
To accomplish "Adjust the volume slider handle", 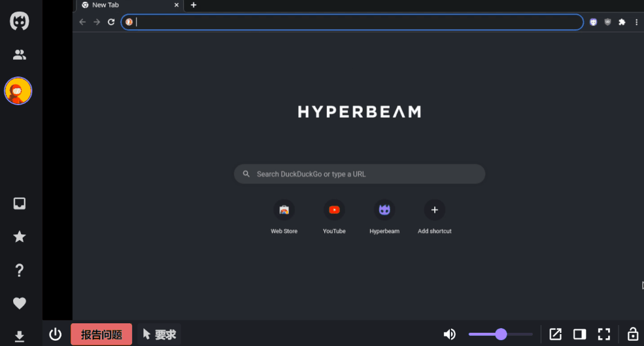I will (501, 334).
